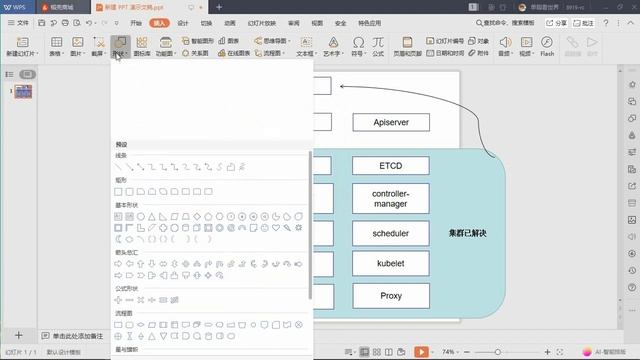Choose the plus sign formula shape
This screenshot has width=640, height=360.
118,300
